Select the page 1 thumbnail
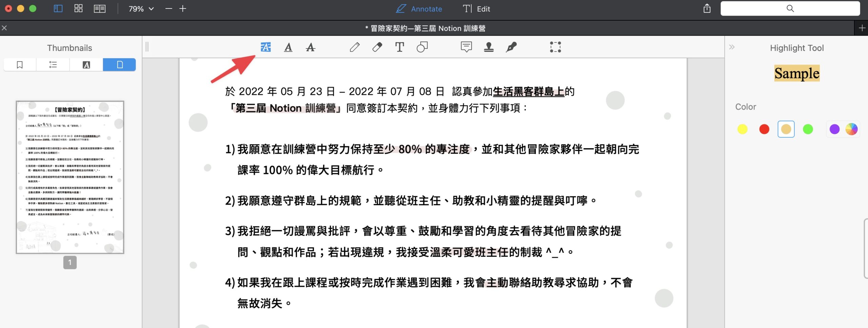The image size is (868, 328). (70, 177)
